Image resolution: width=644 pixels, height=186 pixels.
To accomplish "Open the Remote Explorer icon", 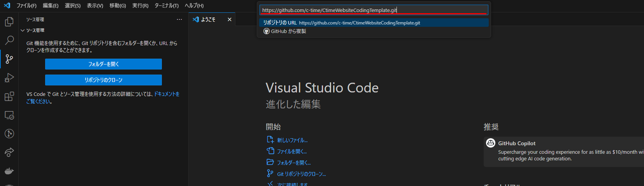I will [9, 115].
